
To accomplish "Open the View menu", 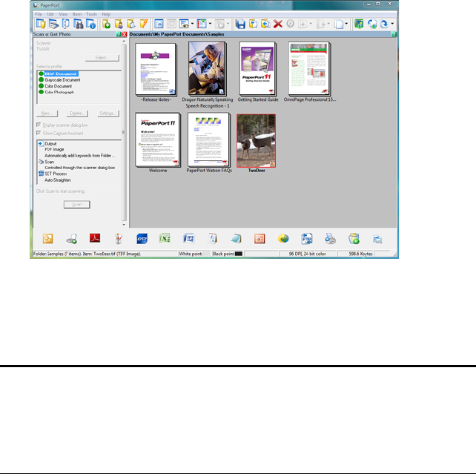I will pyautogui.click(x=63, y=14).
